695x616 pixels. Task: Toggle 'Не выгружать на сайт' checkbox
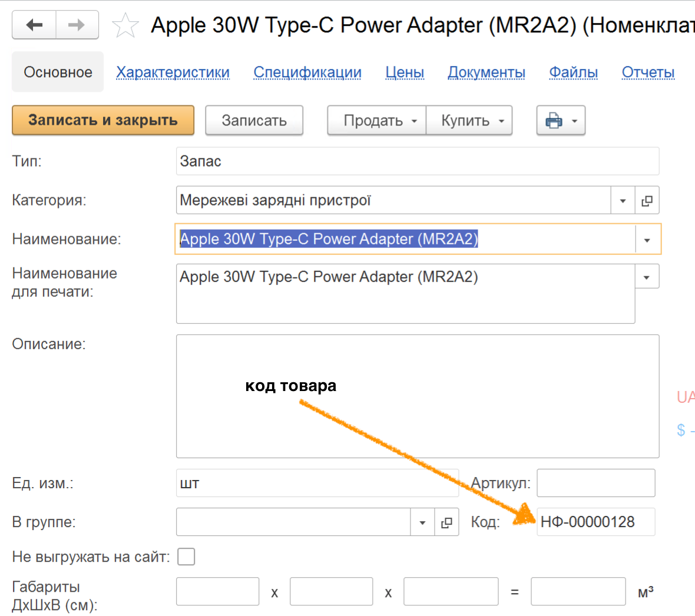pos(186,557)
